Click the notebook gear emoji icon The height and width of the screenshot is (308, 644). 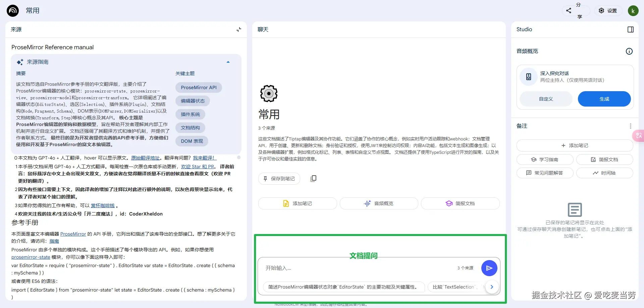tap(269, 94)
